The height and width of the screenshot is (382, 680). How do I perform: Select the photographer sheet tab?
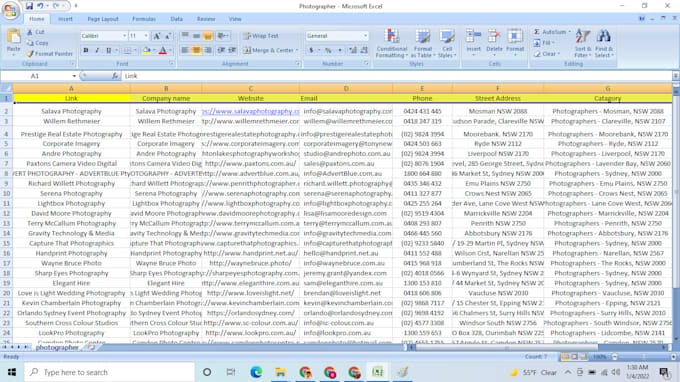pos(57,347)
